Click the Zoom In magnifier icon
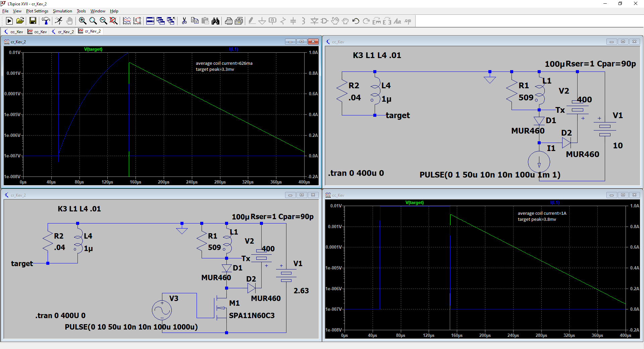Viewport: 644px width, 349px height. tap(83, 21)
